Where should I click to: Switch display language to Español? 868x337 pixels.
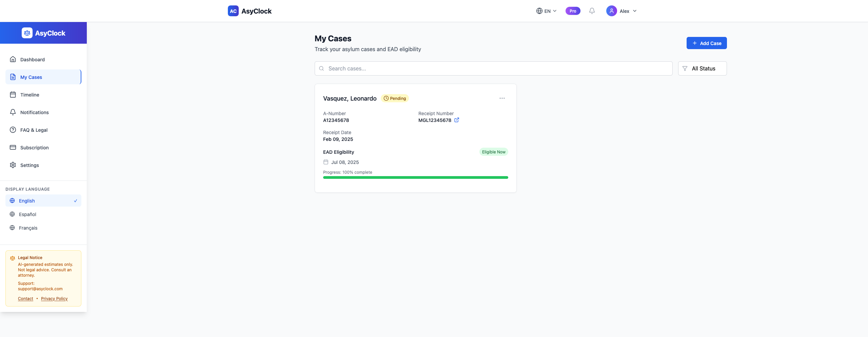click(x=43, y=214)
